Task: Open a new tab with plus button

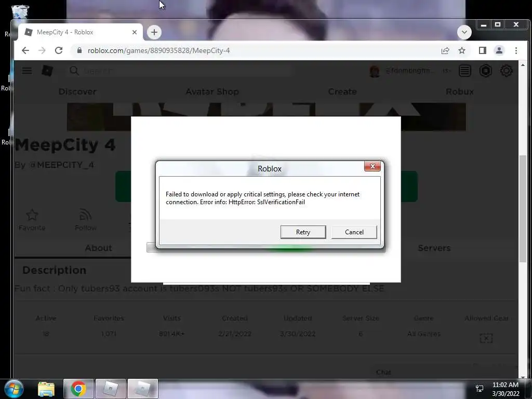Action: coord(154,32)
